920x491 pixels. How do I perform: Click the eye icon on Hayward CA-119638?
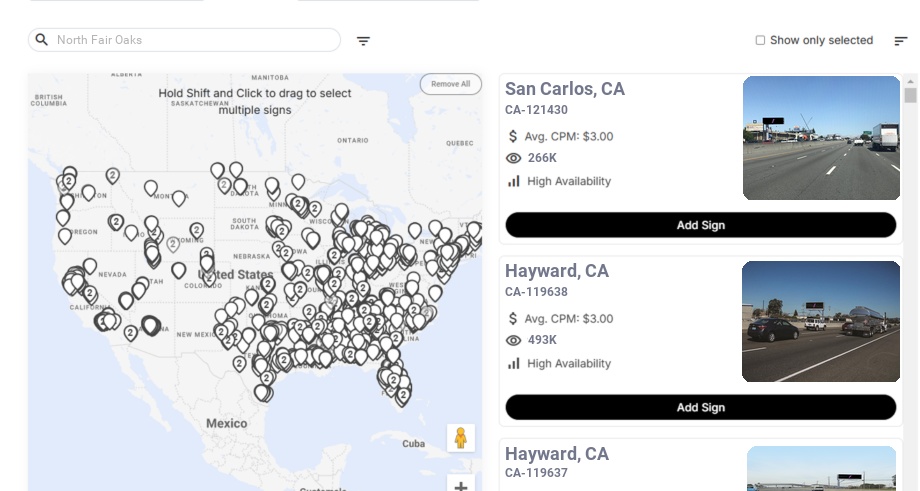tap(514, 340)
